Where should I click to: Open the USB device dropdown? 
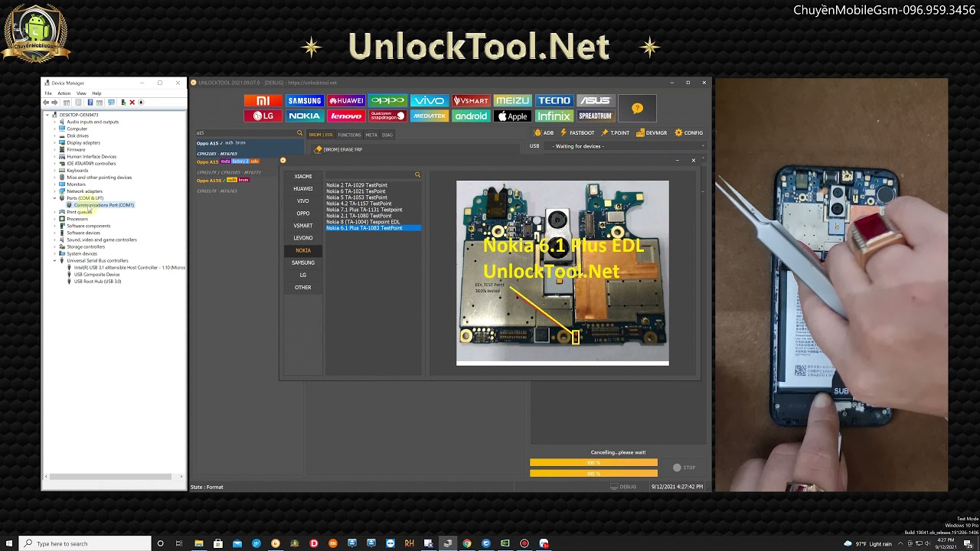(626, 146)
